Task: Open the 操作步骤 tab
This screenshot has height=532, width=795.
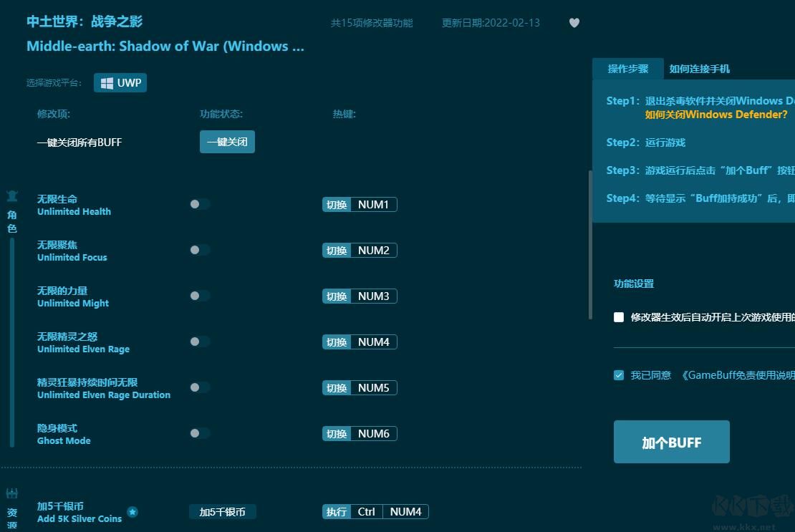Action: [627, 69]
